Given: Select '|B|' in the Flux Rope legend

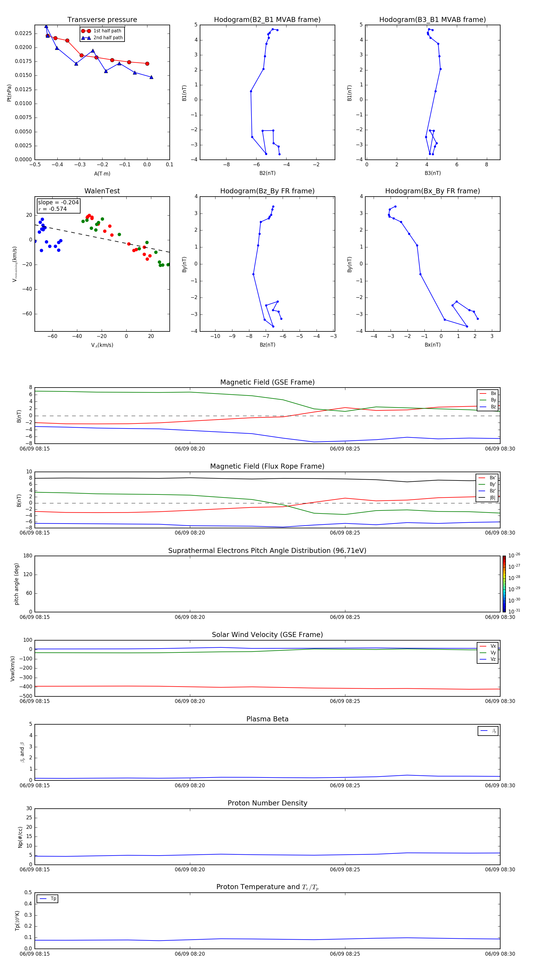Looking at the screenshot, I should click(x=487, y=498).
